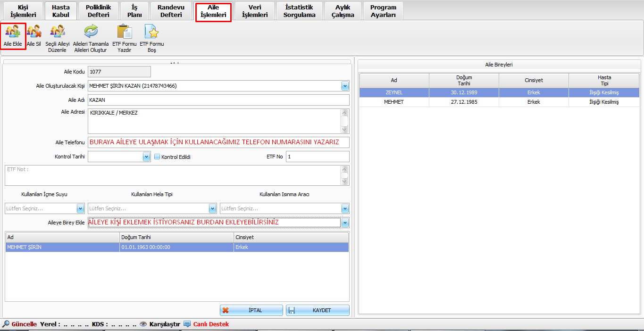
Task: Open Kullanılan Hela Tipi dropdown
Action: coord(212,209)
